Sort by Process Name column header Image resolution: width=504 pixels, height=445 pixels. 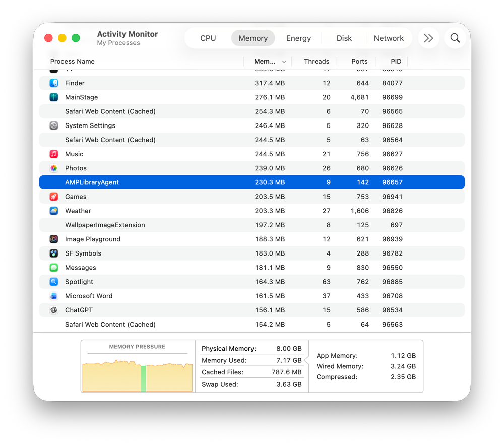click(72, 61)
